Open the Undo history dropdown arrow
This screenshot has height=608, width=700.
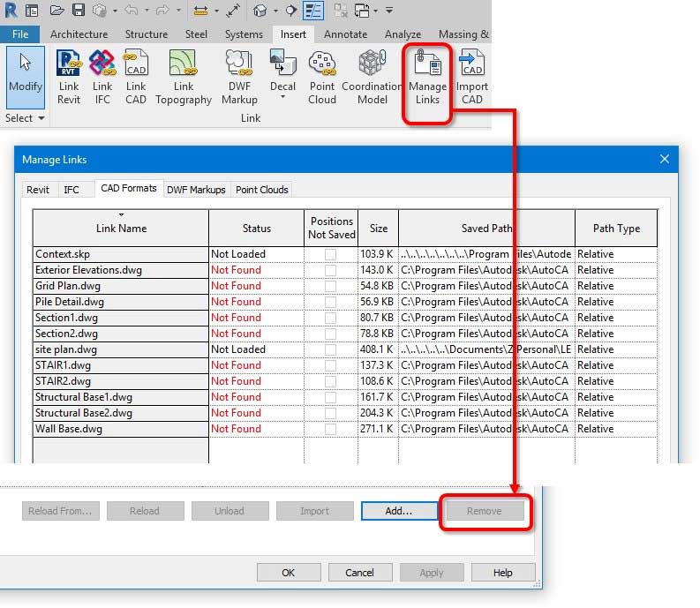coord(147,11)
